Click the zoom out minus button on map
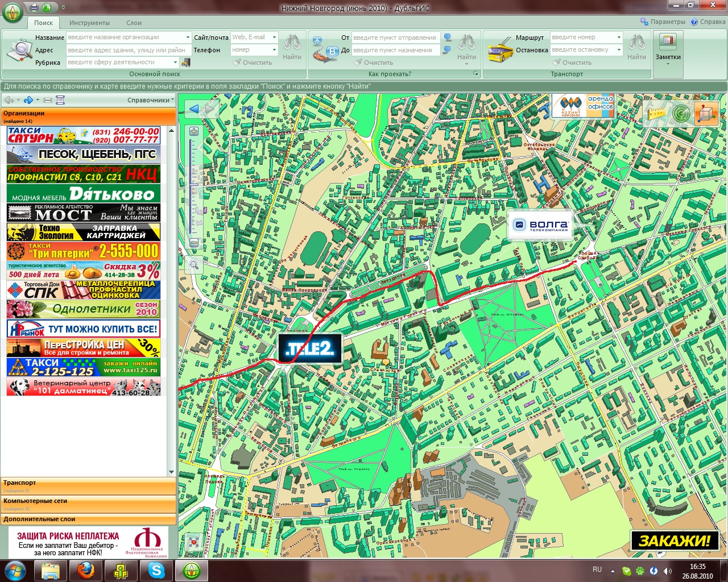Image resolution: width=728 pixels, height=582 pixels. pos(194,243)
